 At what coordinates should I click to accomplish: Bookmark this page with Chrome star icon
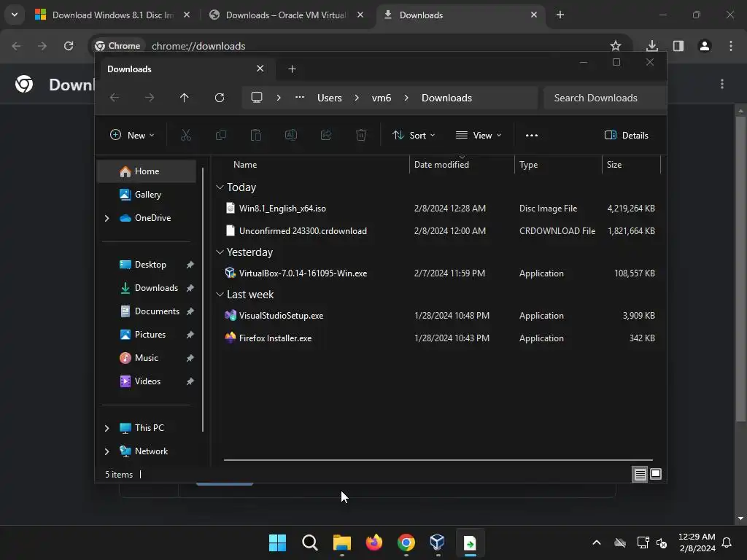tap(616, 46)
